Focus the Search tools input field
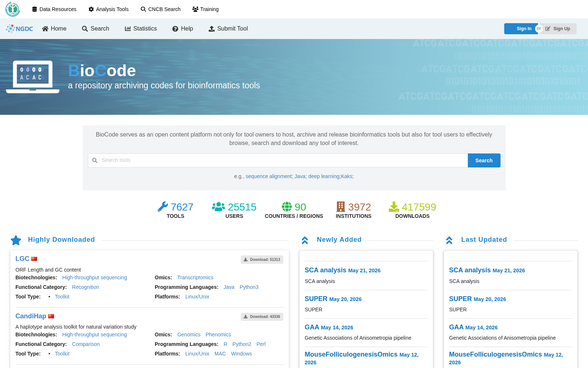This screenshot has width=588, height=368. tap(278, 160)
